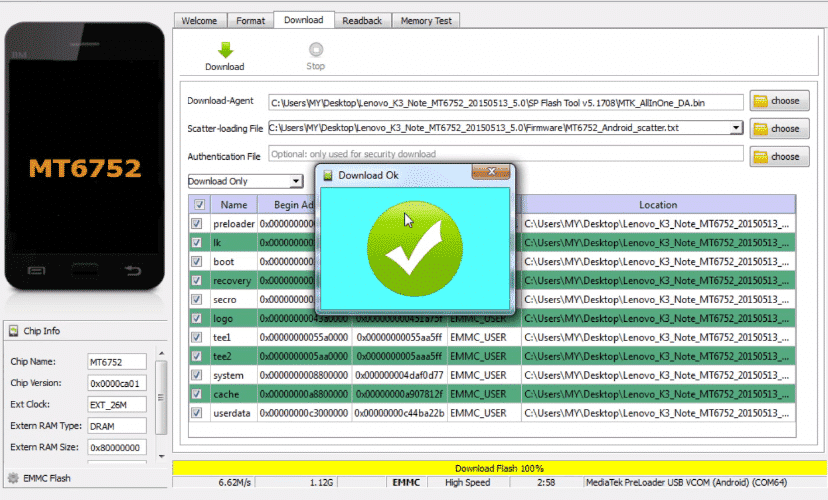Image resolution: width=828 pixels, height=500 pixels.
Task: Click the cache begin address 0x00000000a8800000
Action: [304, 394]
